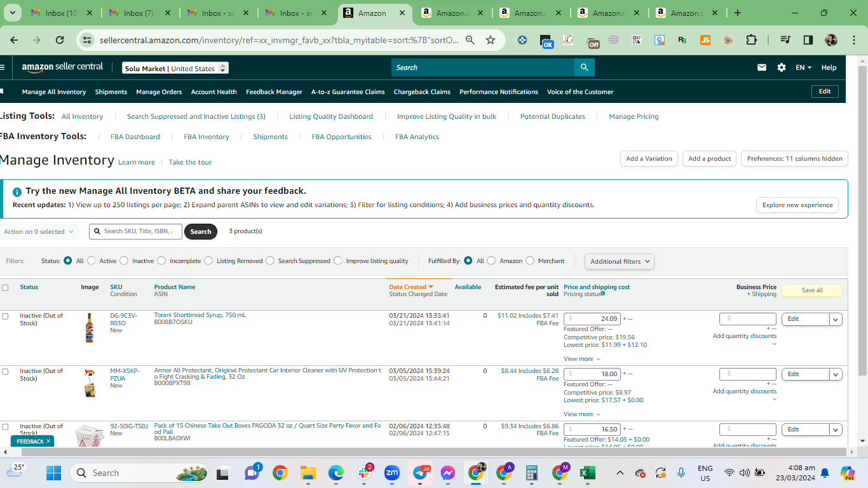Open the Amazon Seller Central logo home
The image size is (868, 488).
click(62, 67)
